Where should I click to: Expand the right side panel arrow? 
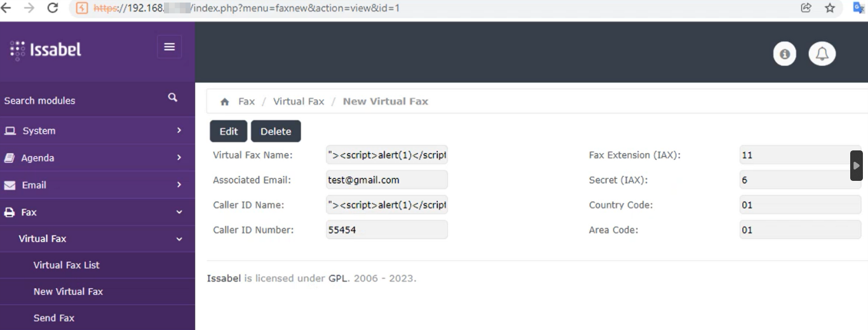[x=857, y=166]
